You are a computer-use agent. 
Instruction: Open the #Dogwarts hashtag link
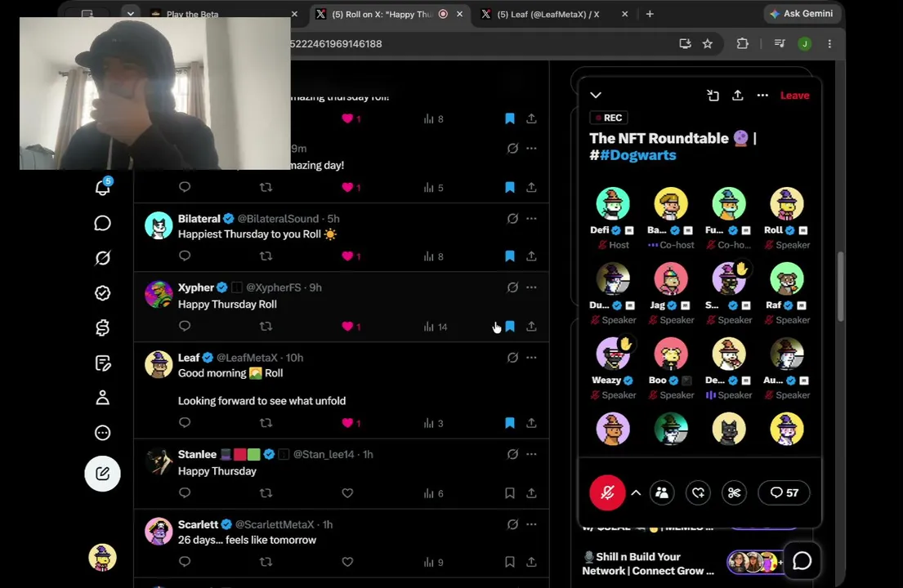click(638, 155)
